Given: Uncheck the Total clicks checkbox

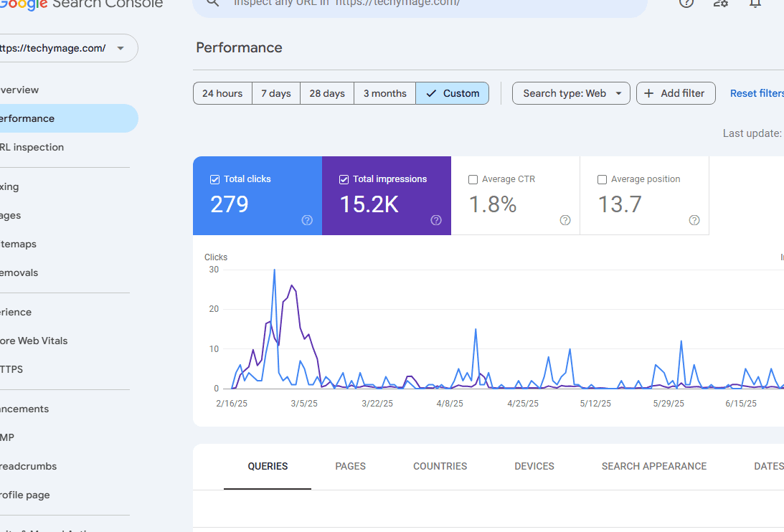Looking at the screenshot, I should click(x=214, y=179).
